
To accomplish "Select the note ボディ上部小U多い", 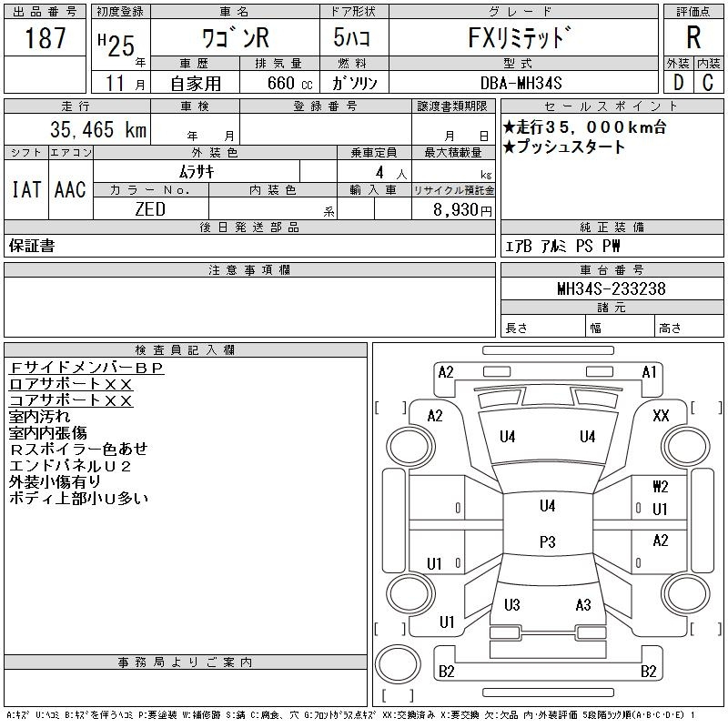I will 78,498.
